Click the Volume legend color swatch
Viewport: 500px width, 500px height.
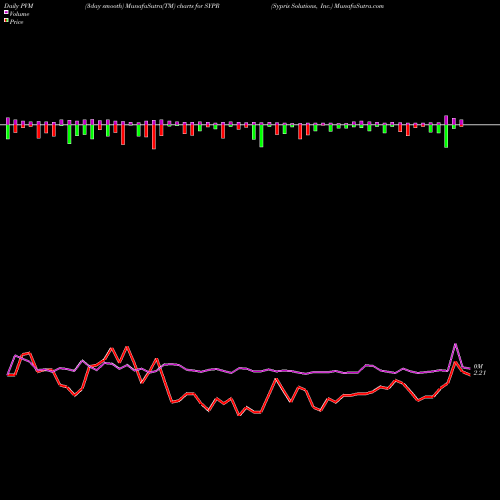coord(6,12)
